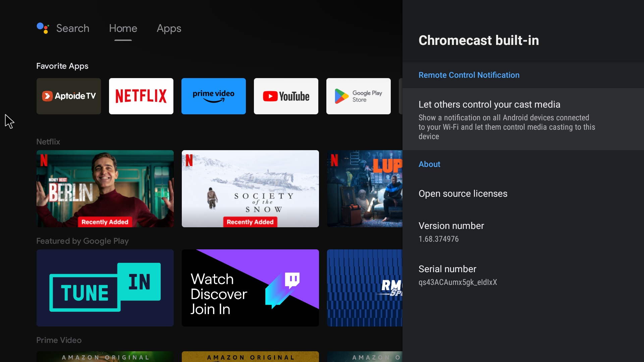This screenshot has height=362, width=644.
Task: Switch to the Apps tab
Action: 169,28
